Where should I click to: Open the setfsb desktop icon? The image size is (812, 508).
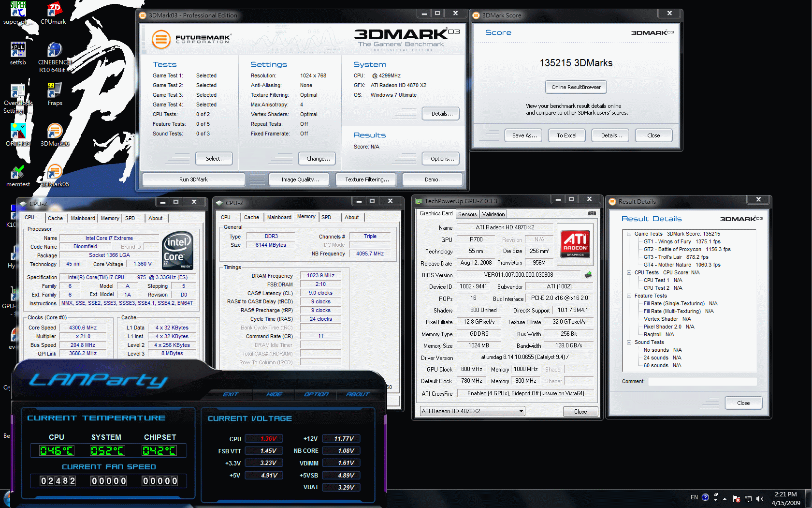click(x=18, y=54)
